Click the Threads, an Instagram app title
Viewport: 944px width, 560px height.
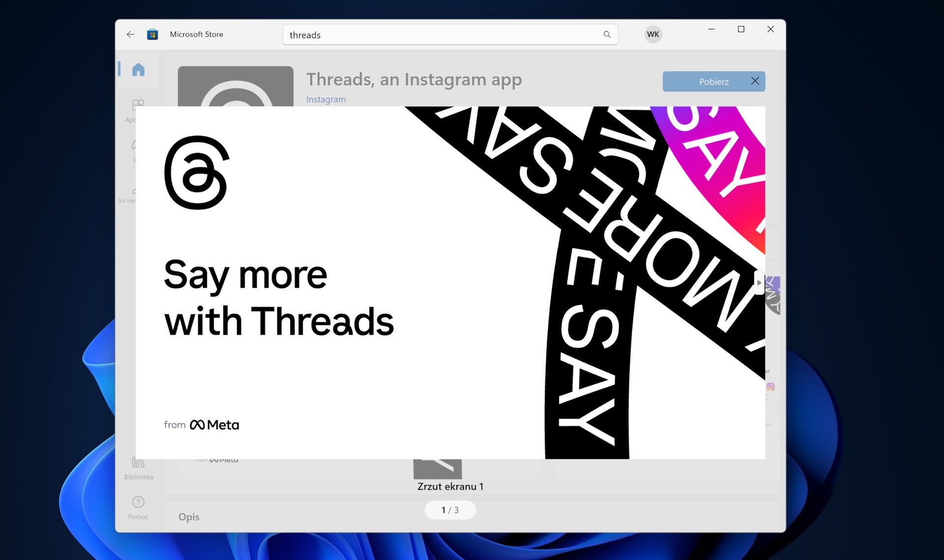click(x=414, y=80)
